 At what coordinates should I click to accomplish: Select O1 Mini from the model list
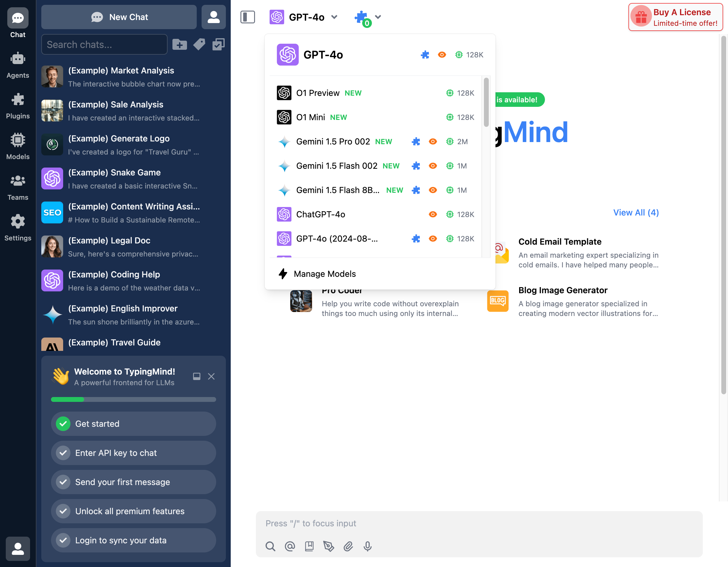(x=311, y=117)
